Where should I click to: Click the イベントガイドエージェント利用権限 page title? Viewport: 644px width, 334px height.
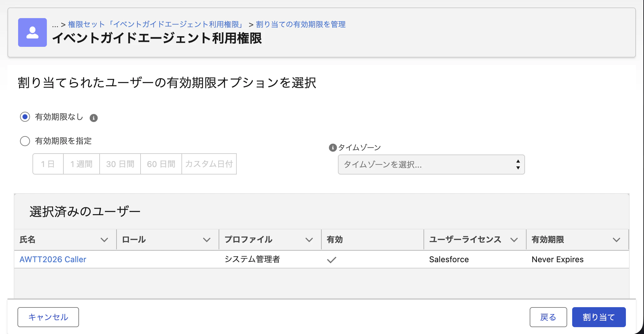point(157,38)
